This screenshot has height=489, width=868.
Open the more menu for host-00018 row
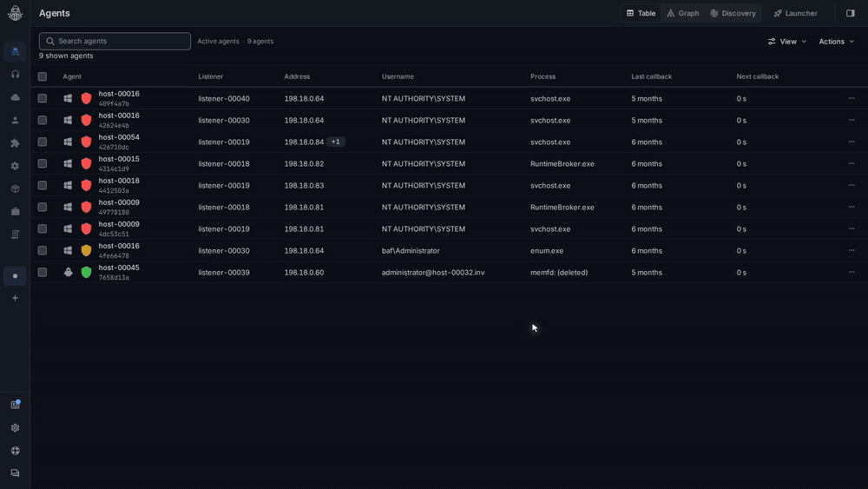coord(852,185)
